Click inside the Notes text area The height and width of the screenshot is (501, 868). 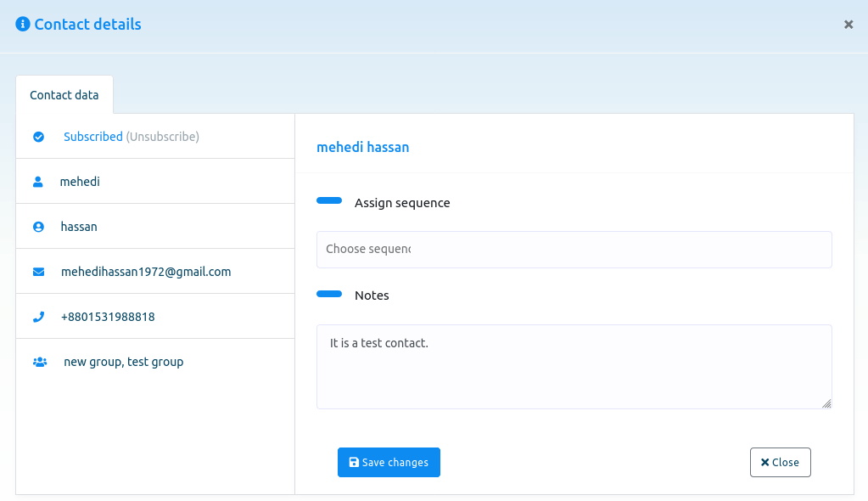coord(574,367)
